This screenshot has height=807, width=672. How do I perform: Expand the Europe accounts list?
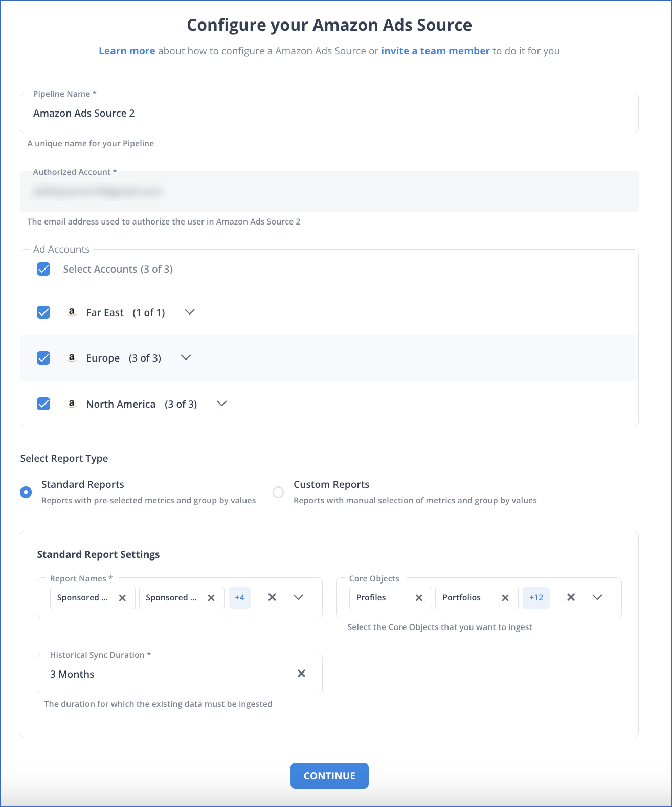pyautogui.click(x=186, y=357)
